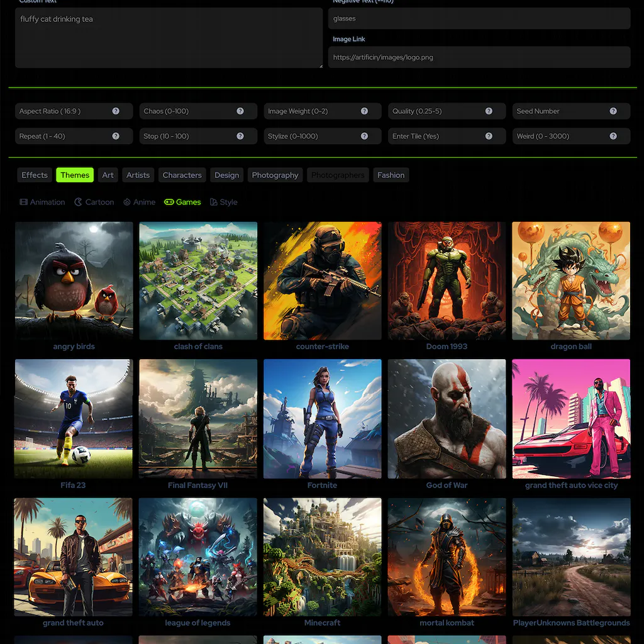Pick the angry birds theme image
The image size is (644, 644).
point(74,280)
